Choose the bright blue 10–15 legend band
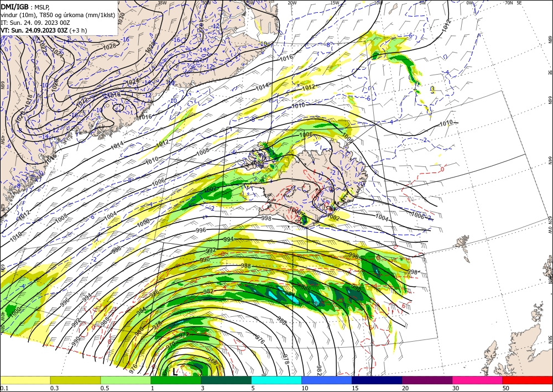The width and height of the screenshot is (553, 392). click(327, 380)
